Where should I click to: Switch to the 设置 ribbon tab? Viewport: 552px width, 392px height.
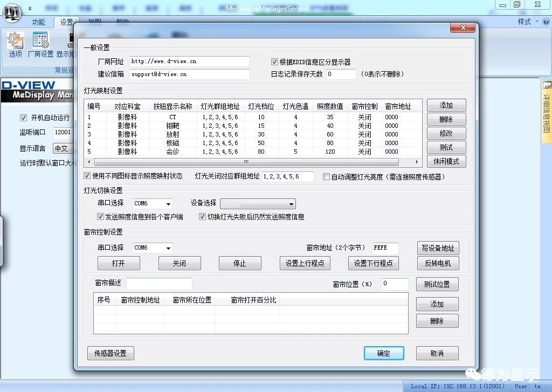click(x=66, y=22)
